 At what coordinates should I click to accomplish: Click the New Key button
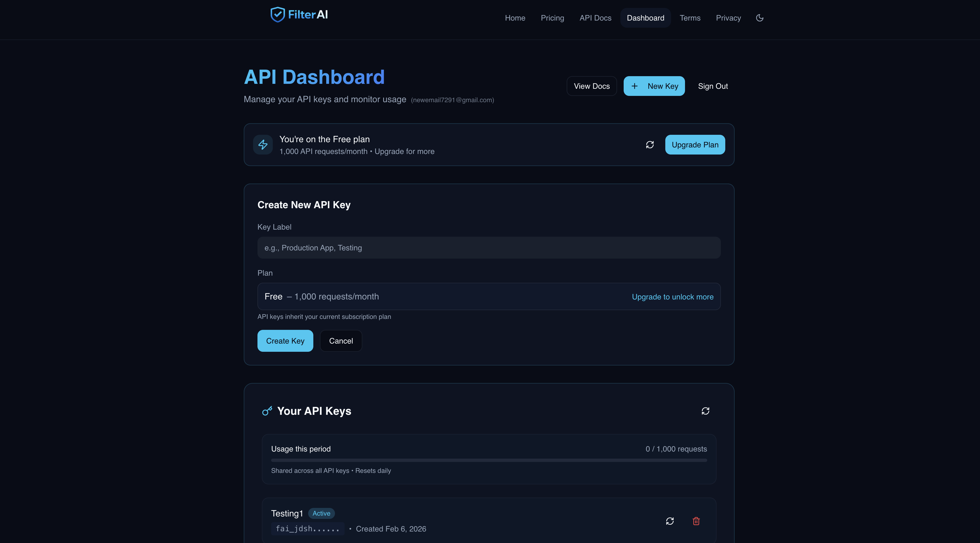654,86
